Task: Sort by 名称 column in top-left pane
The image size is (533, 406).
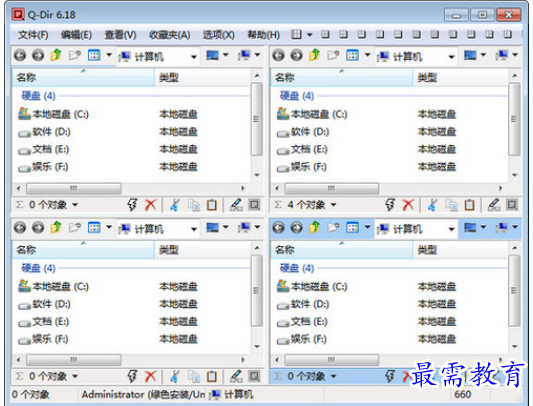Action: pos(83,78)
